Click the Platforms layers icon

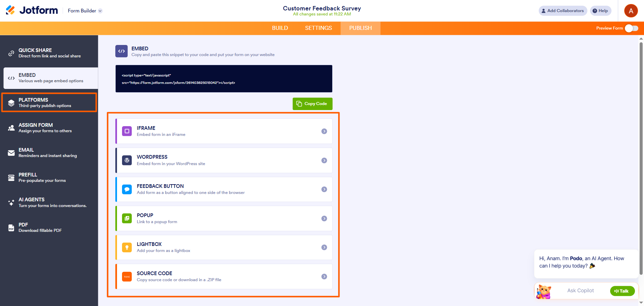(11, 103)
